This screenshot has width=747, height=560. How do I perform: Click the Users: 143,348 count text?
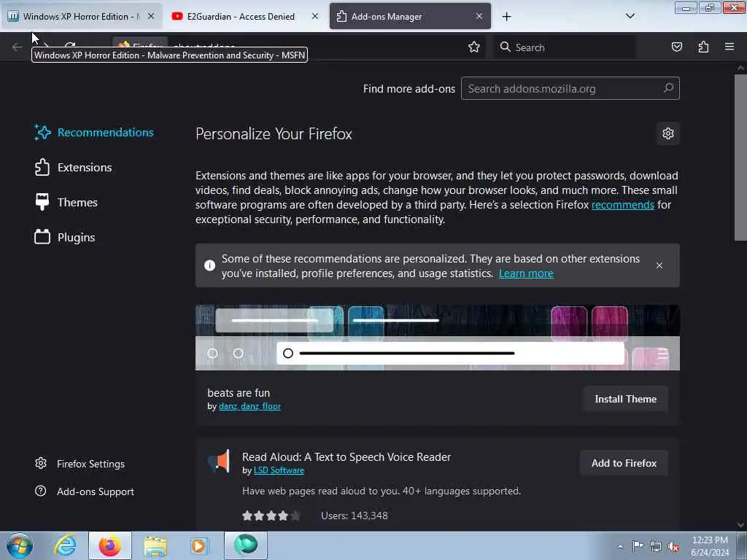pyautogui.click(x=354, y=516)
